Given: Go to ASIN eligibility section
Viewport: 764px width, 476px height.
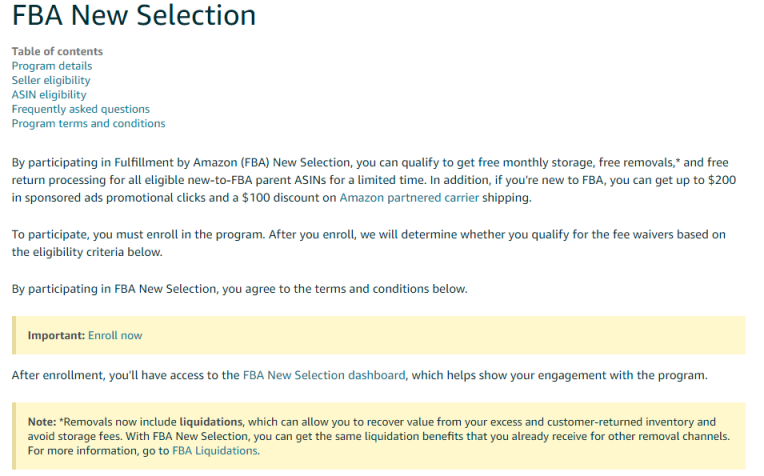Looking at the screenshot, I should [49, 95].
